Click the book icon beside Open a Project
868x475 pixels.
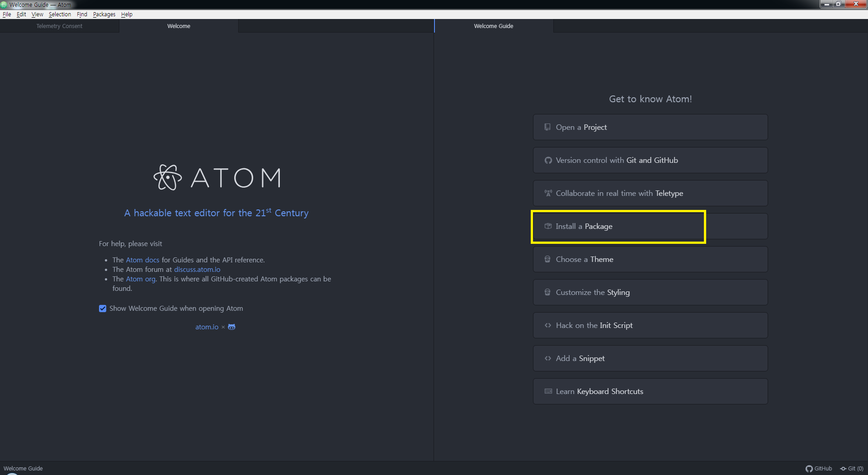click(547, 127)
